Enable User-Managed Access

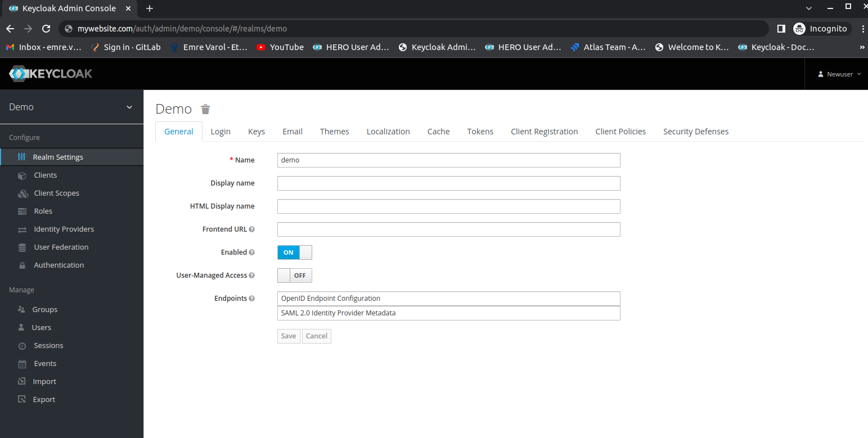294,276
